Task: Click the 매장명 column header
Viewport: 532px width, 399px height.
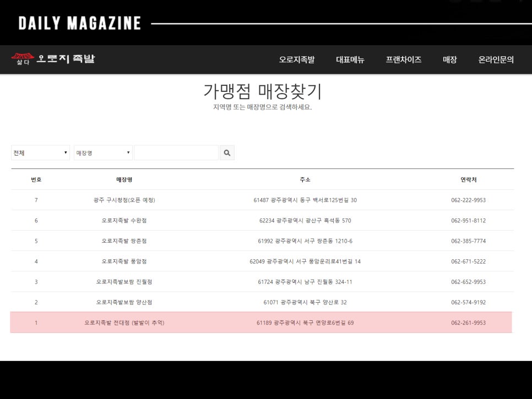Action: click(124, 179)
